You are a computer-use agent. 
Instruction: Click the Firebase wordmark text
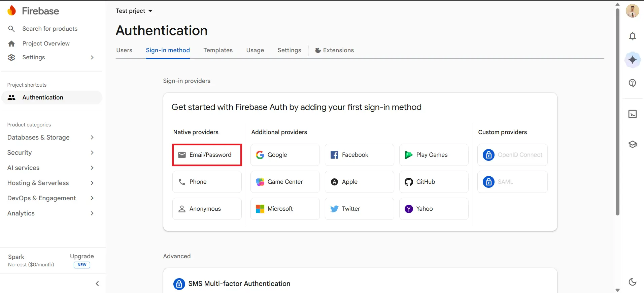coord(40,11)
